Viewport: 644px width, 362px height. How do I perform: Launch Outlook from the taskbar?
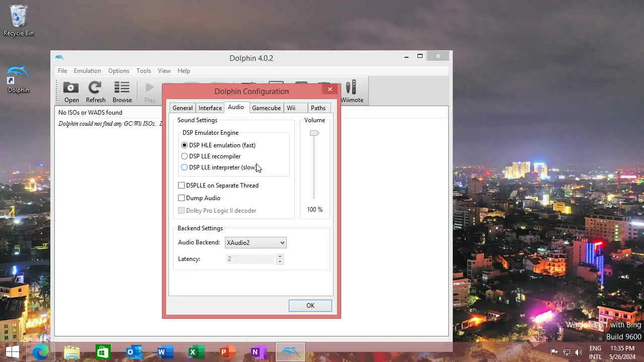click(134, 352)
